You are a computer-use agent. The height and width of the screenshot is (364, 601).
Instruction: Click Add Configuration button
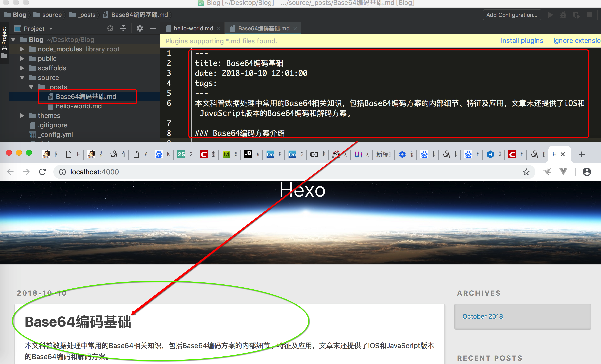[512, 15]
